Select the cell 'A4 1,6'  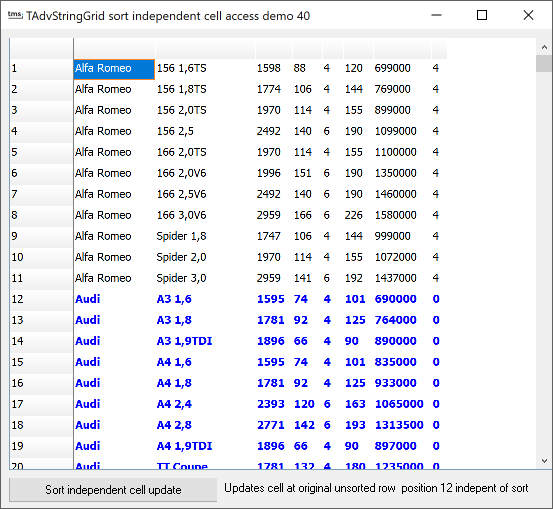pos(205,363)
